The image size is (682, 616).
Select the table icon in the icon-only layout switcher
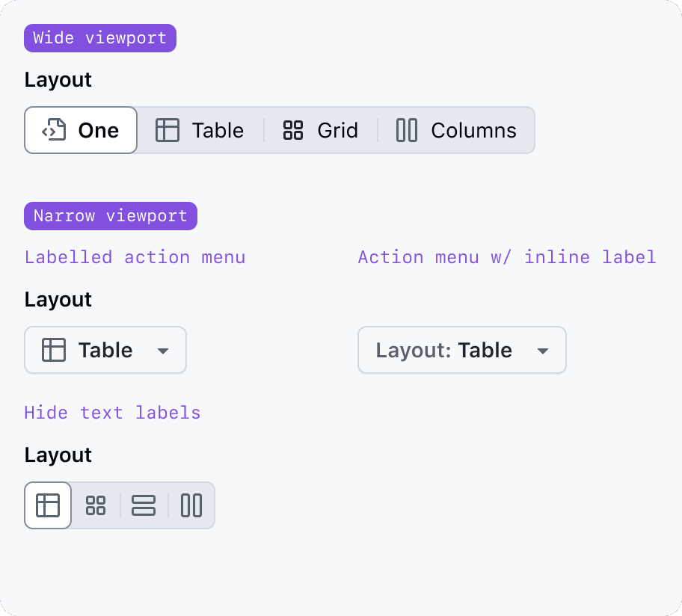(48, 505)
